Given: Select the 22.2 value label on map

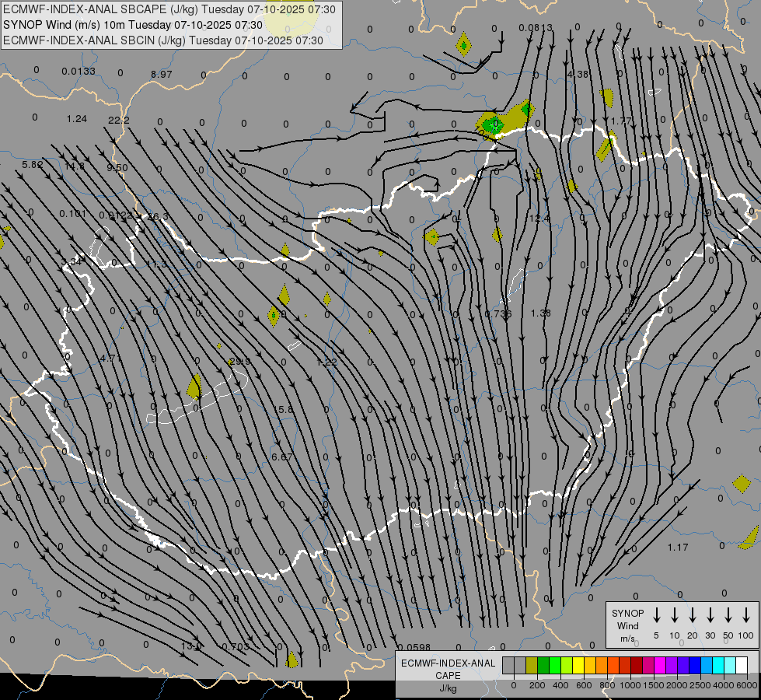Looking at the screenshot, I should coord(119,120).
